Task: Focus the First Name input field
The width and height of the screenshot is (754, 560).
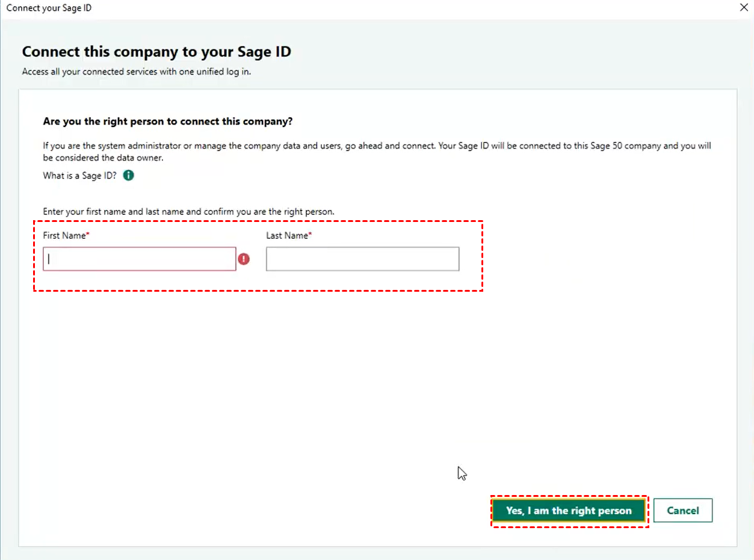Action: click(x=140, y=259)
